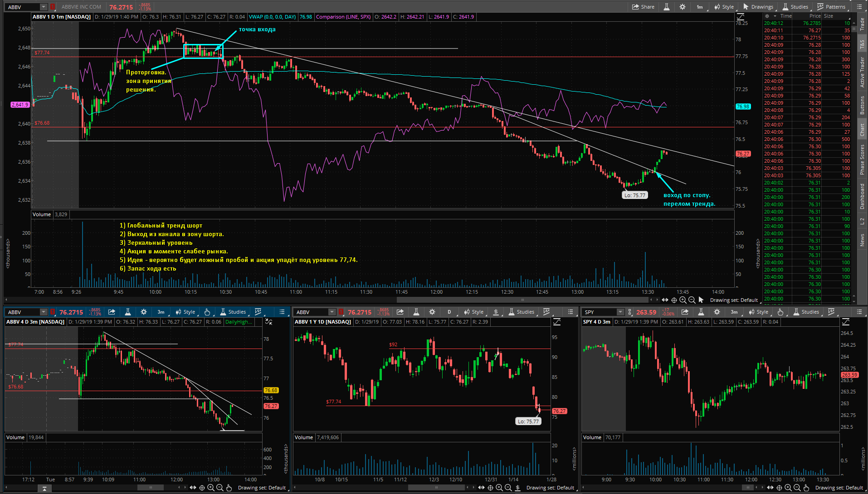Click zoom in magnifier below SPY chart
Image resolution: width=868 pixels, height=494 pixels.
click(788, 488)
